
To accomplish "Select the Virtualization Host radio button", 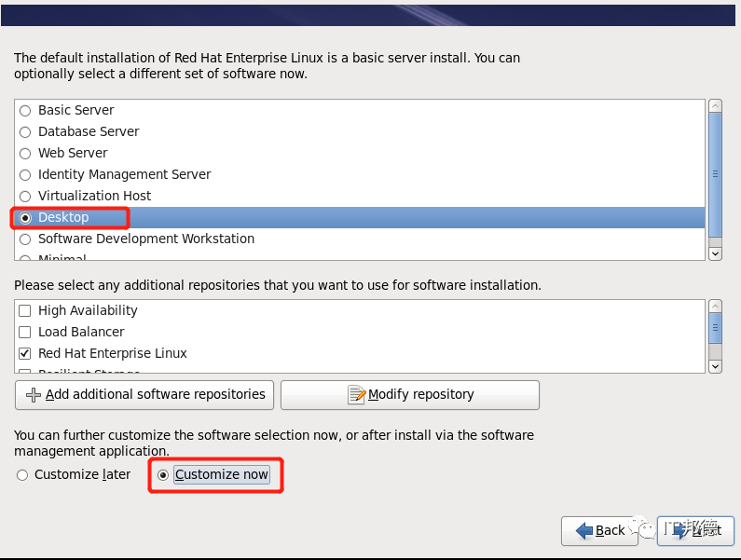I will 25,196.
